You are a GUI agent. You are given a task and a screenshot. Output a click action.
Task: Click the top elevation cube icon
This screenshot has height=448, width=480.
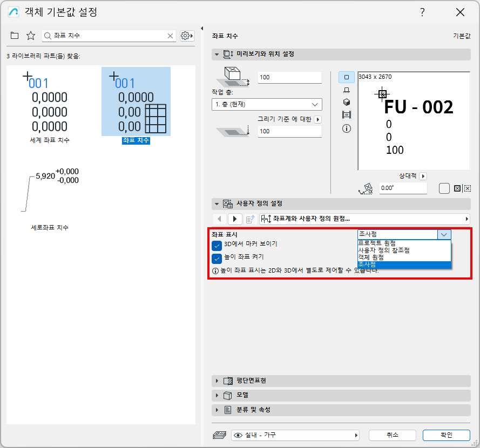(x=233, y=77)
